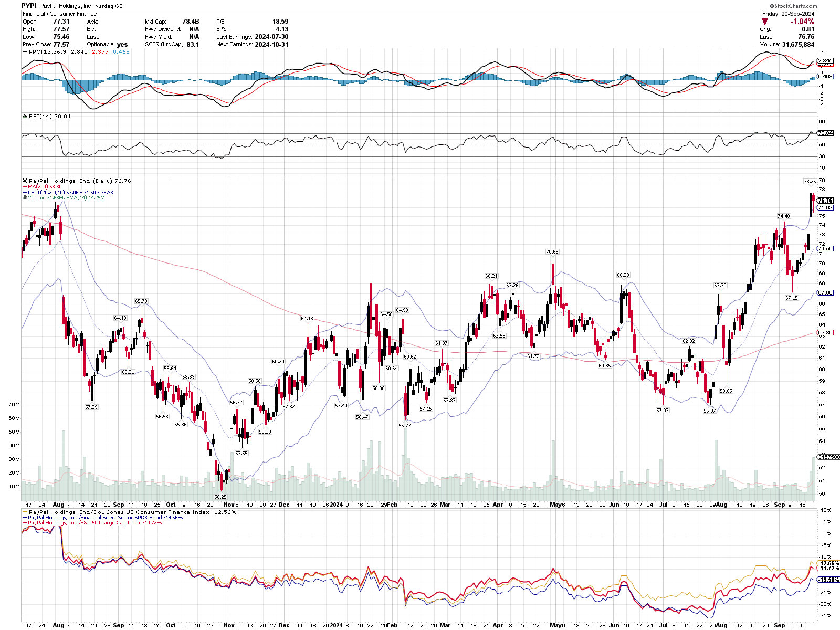Click the 56.97 July low label
The height and width of the screenshot is (630, 840).
click(710, 411)
